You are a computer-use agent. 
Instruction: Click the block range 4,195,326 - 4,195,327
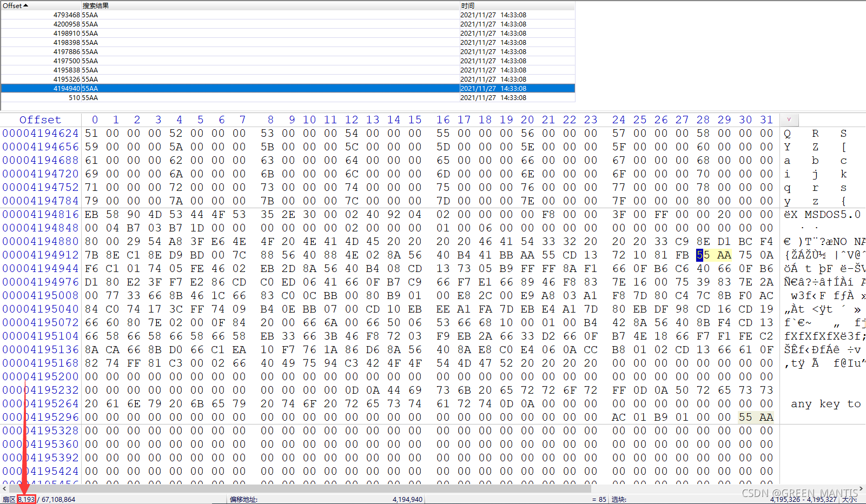[803, 499]
